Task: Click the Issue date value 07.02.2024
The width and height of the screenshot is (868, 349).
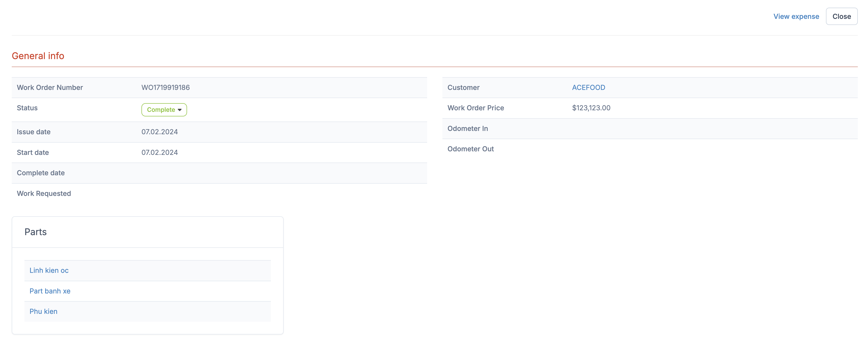Action: 159,132
